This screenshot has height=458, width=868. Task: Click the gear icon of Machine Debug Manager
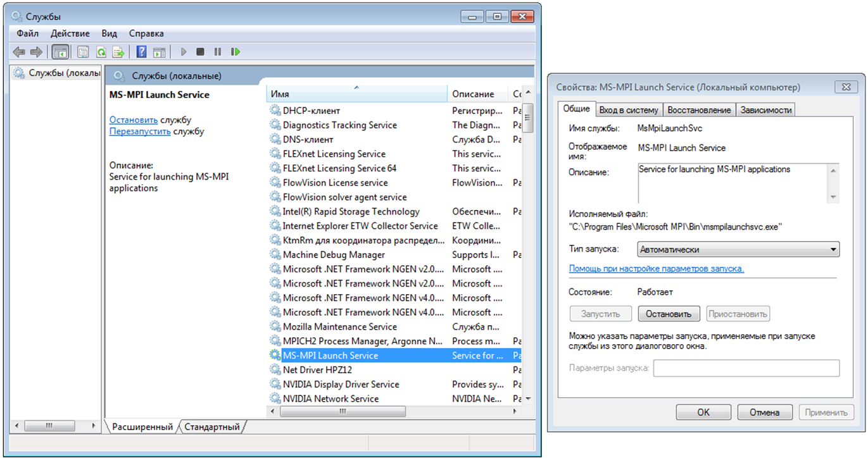point(275,254)
